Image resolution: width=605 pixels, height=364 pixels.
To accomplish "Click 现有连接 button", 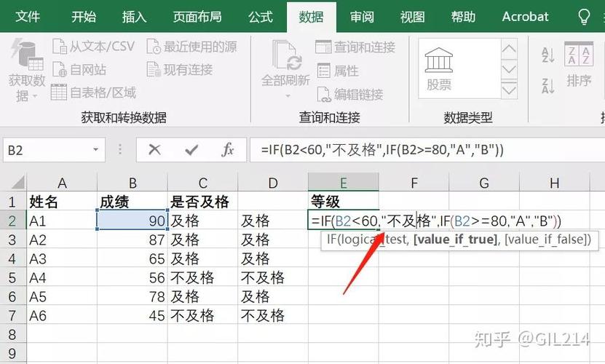I will pyautogui.click(x=180, y=69).
